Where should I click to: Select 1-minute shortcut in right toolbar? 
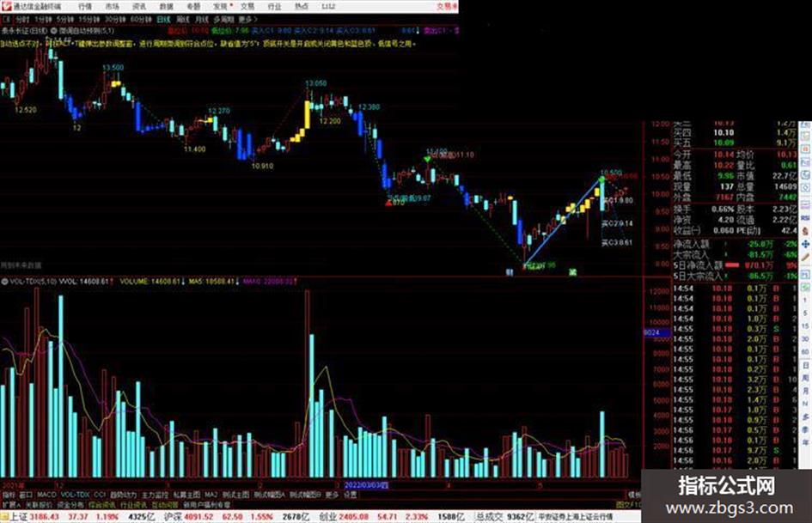pos(805,300)
